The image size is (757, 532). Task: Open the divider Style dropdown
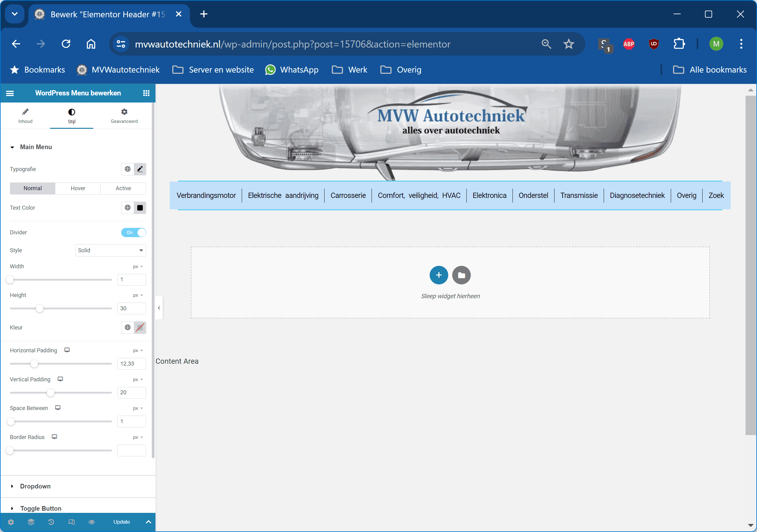pos(110,250)
